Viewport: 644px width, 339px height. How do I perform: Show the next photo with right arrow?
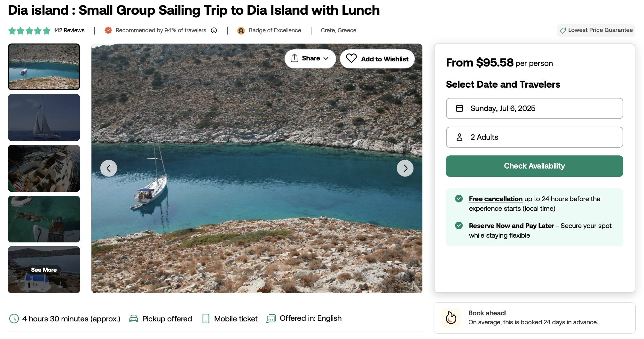click(405, 168)
